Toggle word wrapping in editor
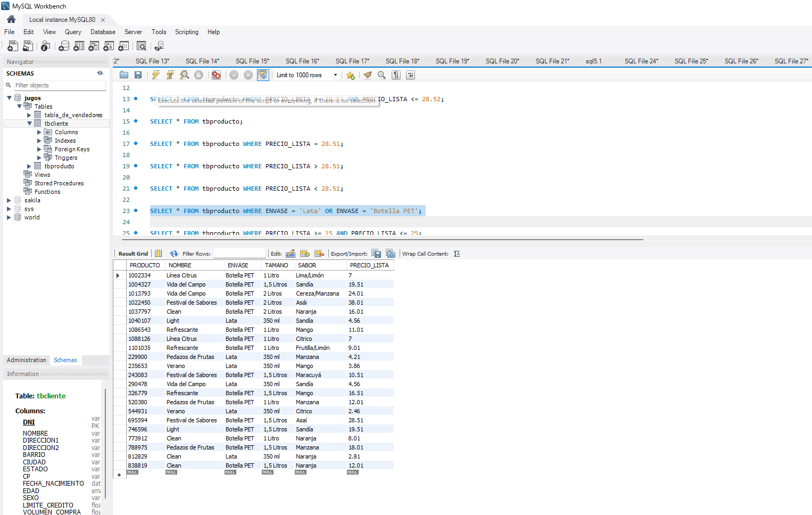The width and height of the screenshot is (812, 515). (410, 75)
